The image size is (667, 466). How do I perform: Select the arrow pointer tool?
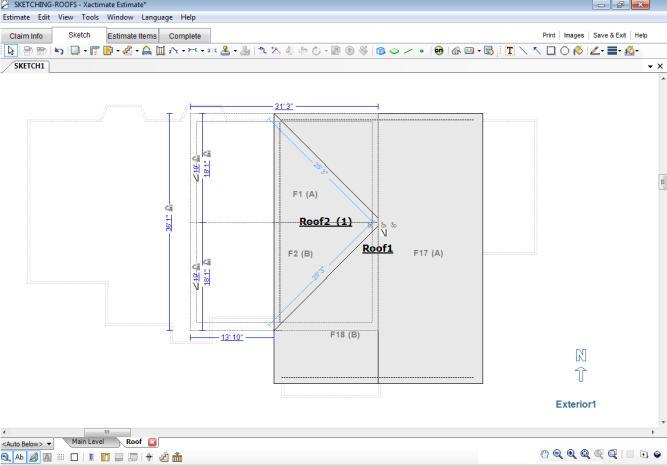coord(10,50)
